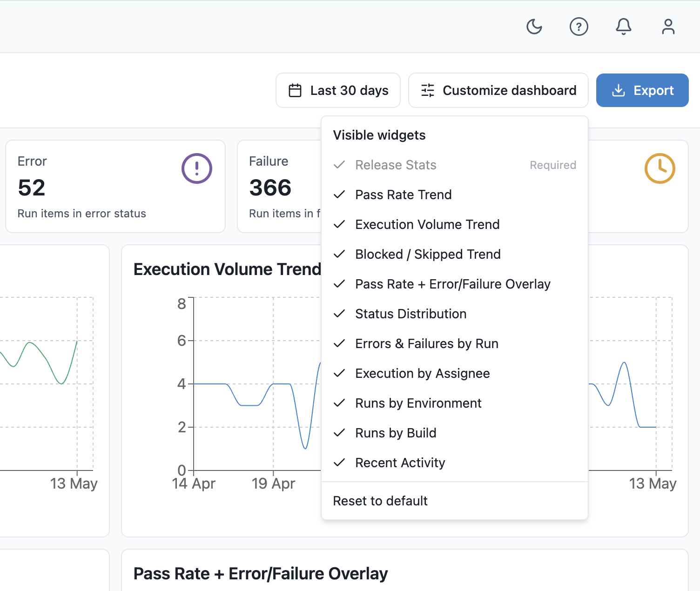
Task: Click the Pass Rate + Error/Failure Overlay heading
Action: [x=261, y=574]
